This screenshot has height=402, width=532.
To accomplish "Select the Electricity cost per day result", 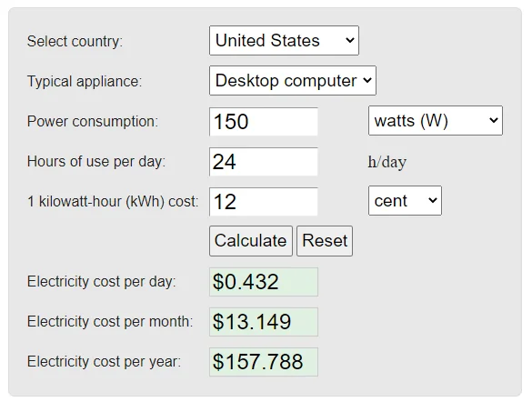I will pyautogui.click(x=264, y=282).
